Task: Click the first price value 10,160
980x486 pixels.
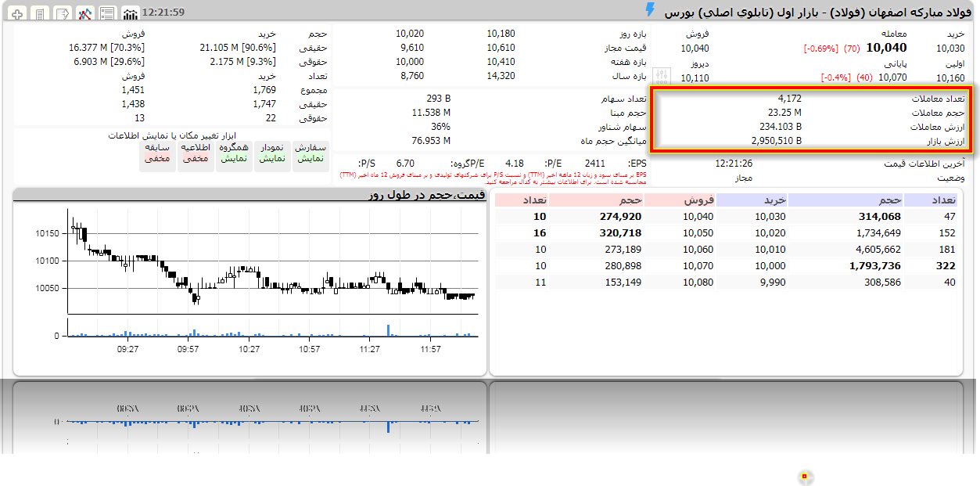Action: (x=950, y=77)
